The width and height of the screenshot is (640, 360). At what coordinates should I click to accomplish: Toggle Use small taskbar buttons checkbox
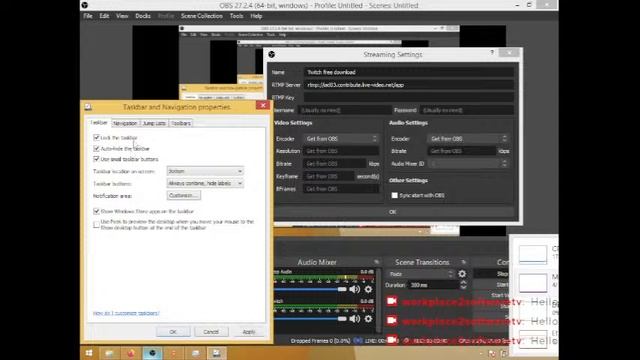(x=96, y=159)
